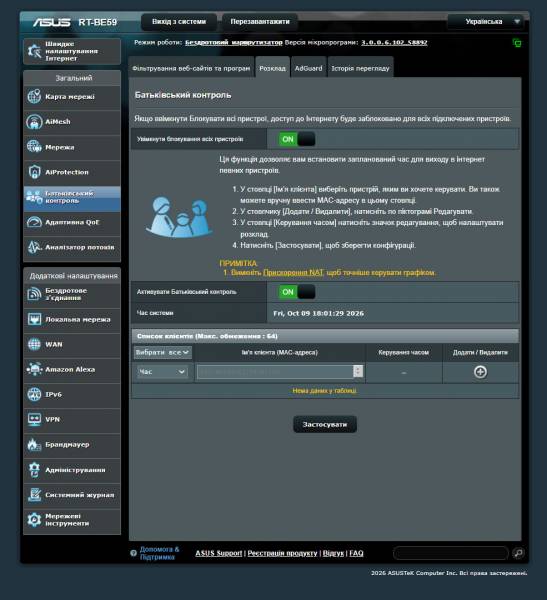Click the Нема даних у таблиці message
547x600 pixels.
[x=325, y=391]
